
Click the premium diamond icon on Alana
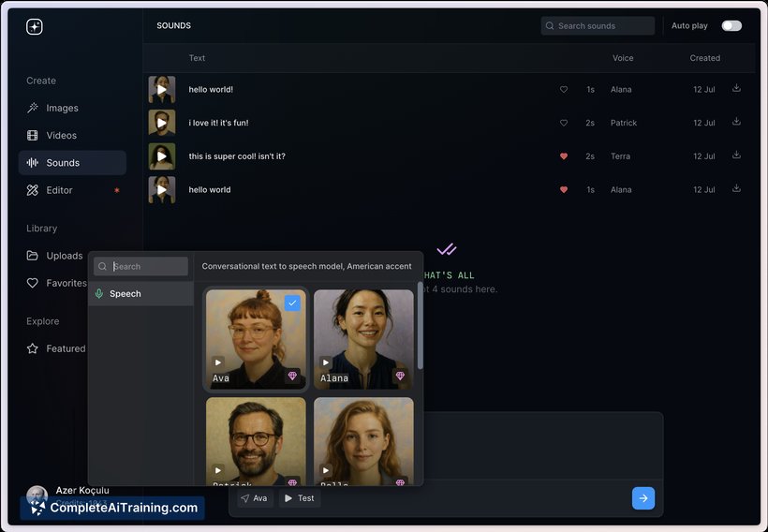pyautogui.click(x=400, y=376)
